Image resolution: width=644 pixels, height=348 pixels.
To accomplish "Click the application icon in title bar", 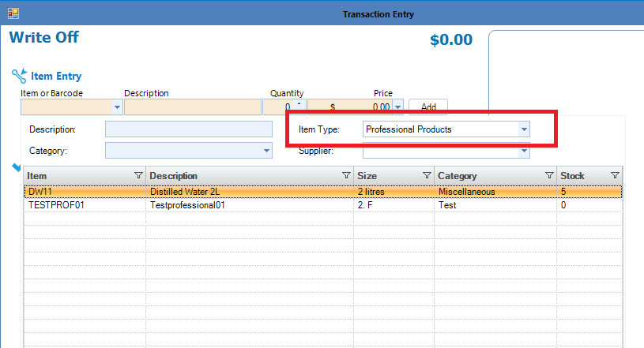I will click(13, 13).
